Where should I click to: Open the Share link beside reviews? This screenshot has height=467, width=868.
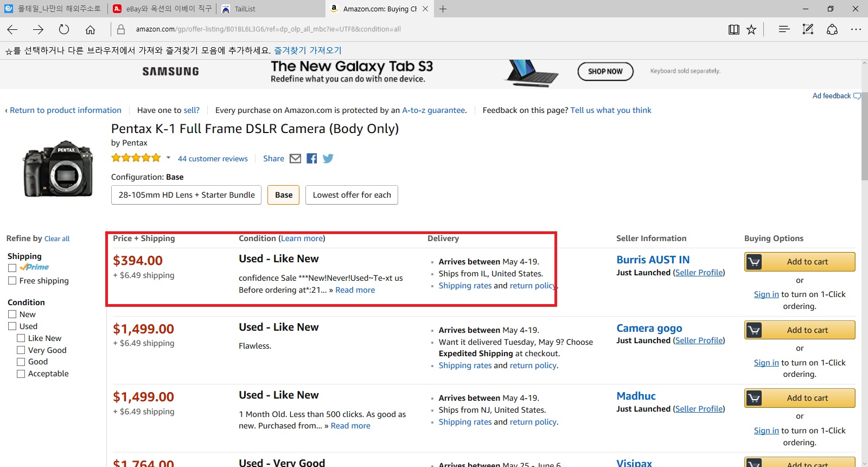pyautogui.click(x=273, y=159)
